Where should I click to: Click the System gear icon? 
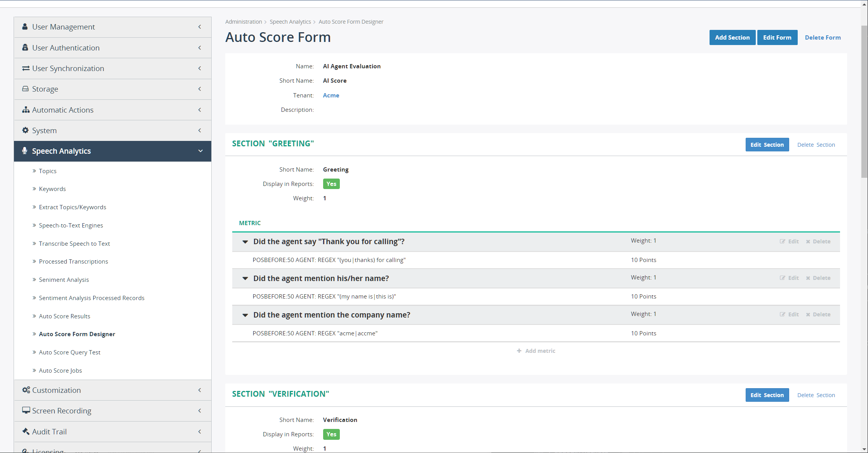(25, 130)
